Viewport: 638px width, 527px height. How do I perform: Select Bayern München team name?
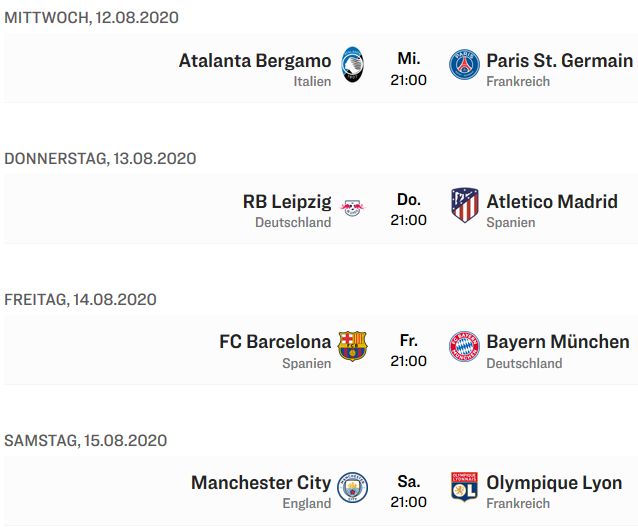pos(558,342)
